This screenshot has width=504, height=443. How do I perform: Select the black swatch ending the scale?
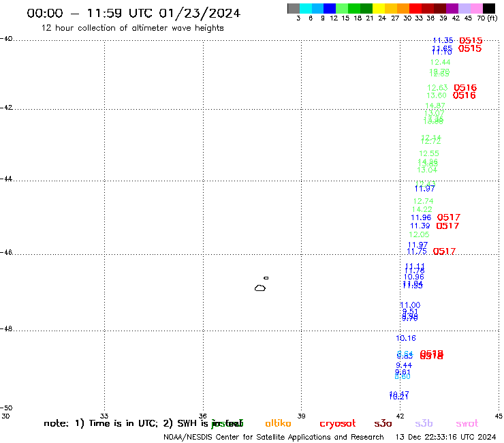(x=489, y=8)
